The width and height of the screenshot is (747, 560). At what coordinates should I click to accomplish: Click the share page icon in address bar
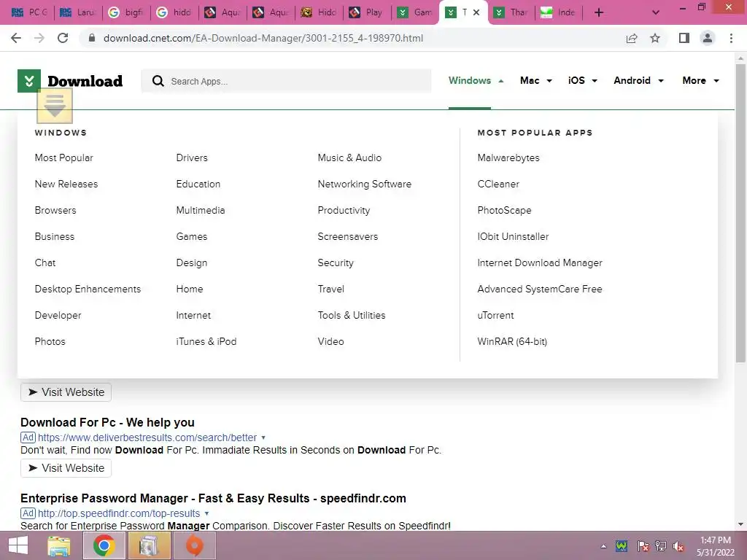point(632,38)
